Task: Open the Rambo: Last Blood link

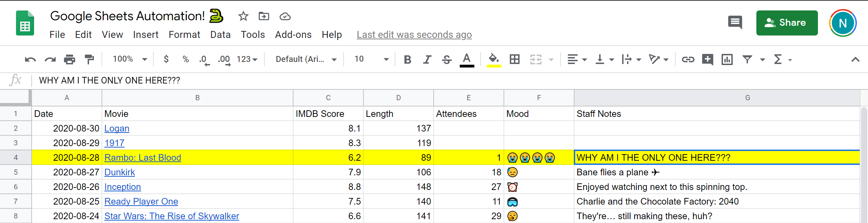Action: tap(143, 158)
